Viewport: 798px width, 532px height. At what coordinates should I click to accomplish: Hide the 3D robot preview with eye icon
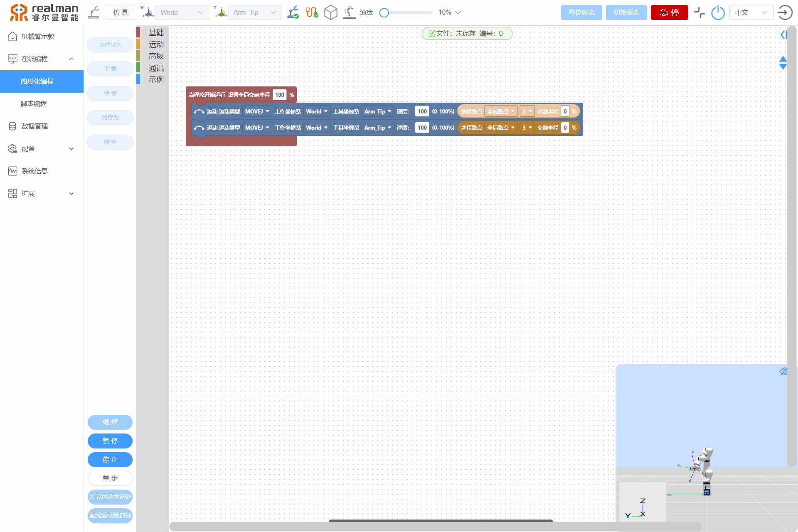(x=783, y=372)
